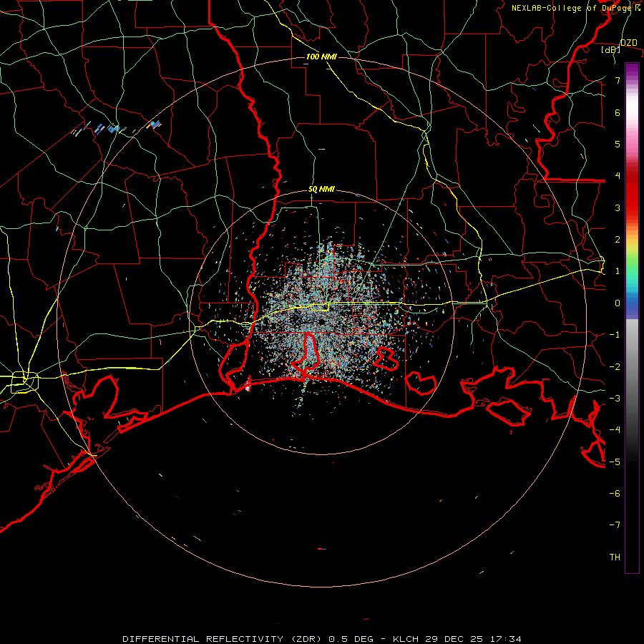Screen dimensions: 644x644
Task: Click the 7 tick on the color scale
Action: (x=618, y=80)
